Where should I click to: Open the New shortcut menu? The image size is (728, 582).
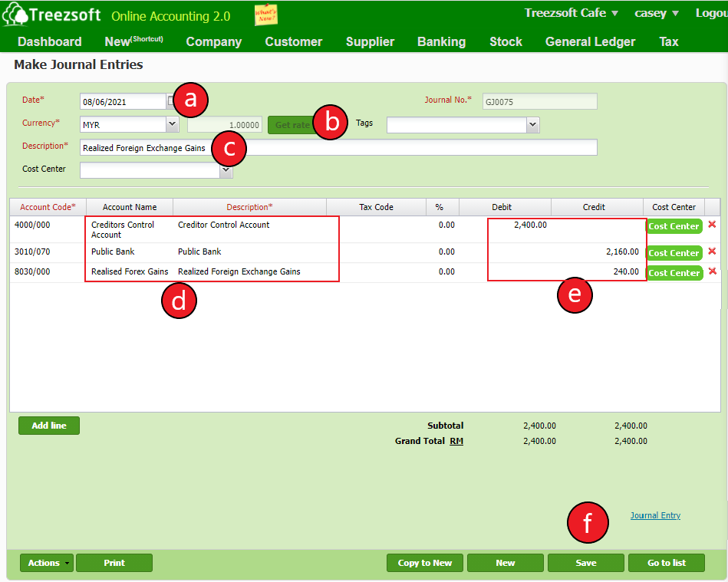[x=133, y=41]
